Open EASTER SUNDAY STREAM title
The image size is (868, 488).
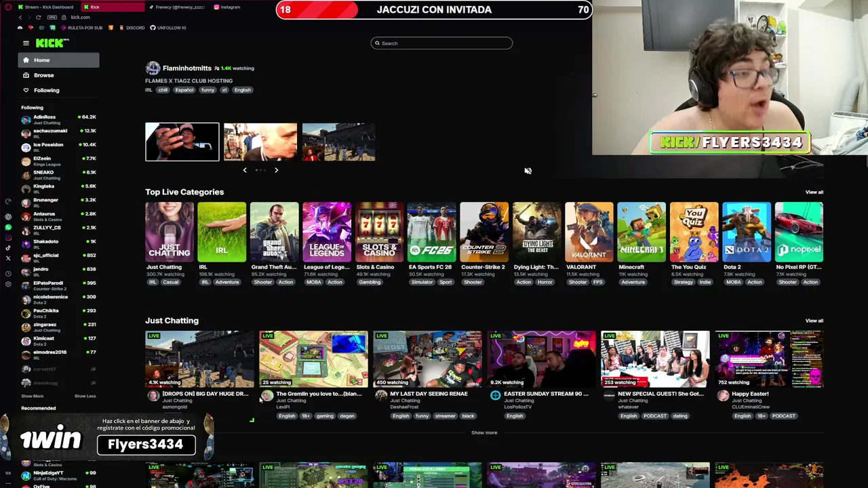[546, 394]
